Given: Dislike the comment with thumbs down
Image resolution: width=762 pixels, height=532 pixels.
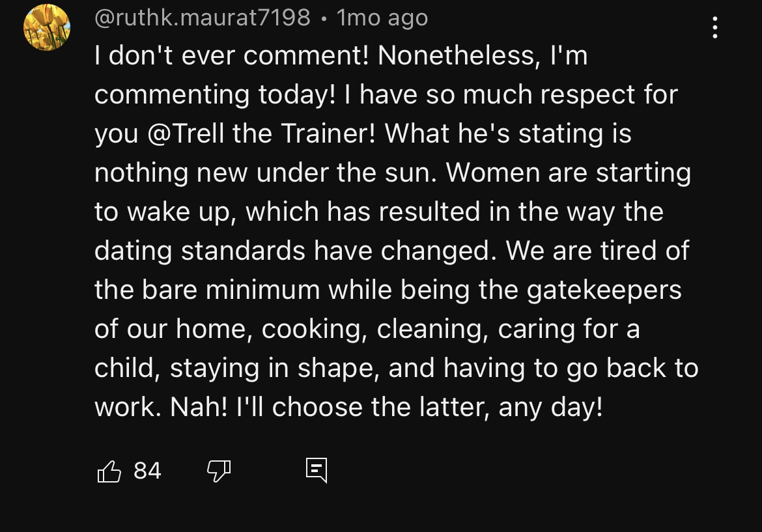Looking at the screenshot, I should (219, 471).
